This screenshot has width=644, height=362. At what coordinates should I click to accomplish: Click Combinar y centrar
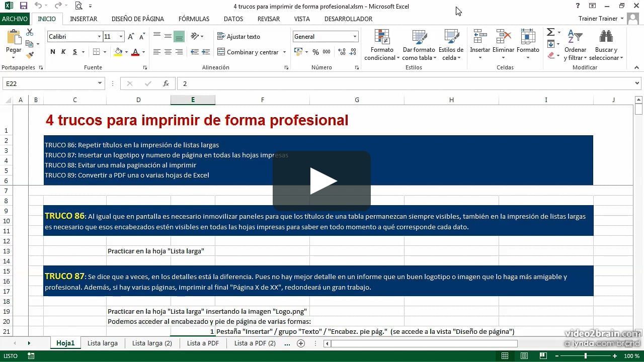click(248, 52)
